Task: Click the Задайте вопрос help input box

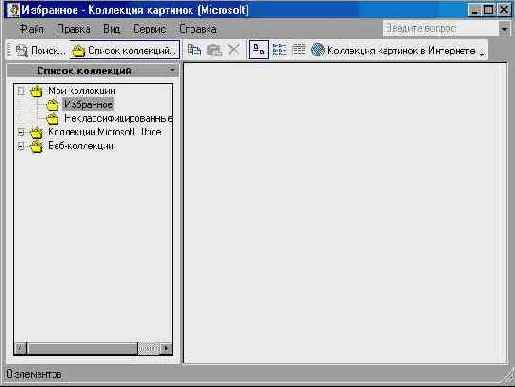Action: click(x=441, y=29)
